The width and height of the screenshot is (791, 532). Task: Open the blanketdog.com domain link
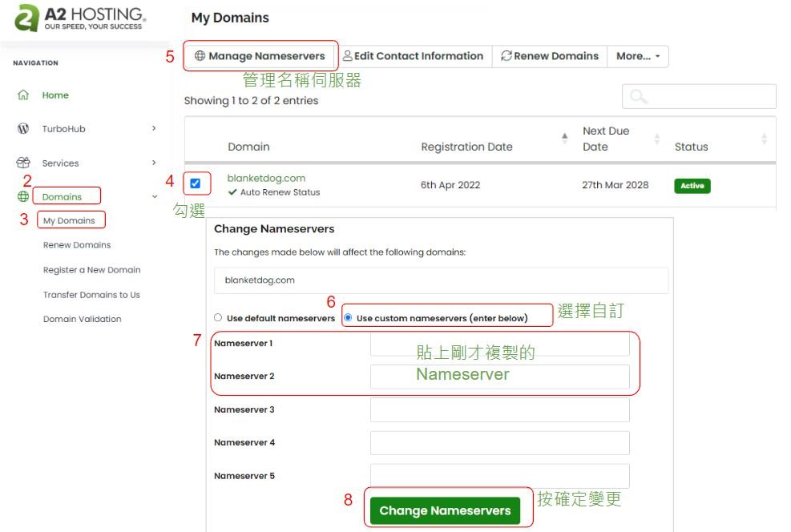(266, 178)
